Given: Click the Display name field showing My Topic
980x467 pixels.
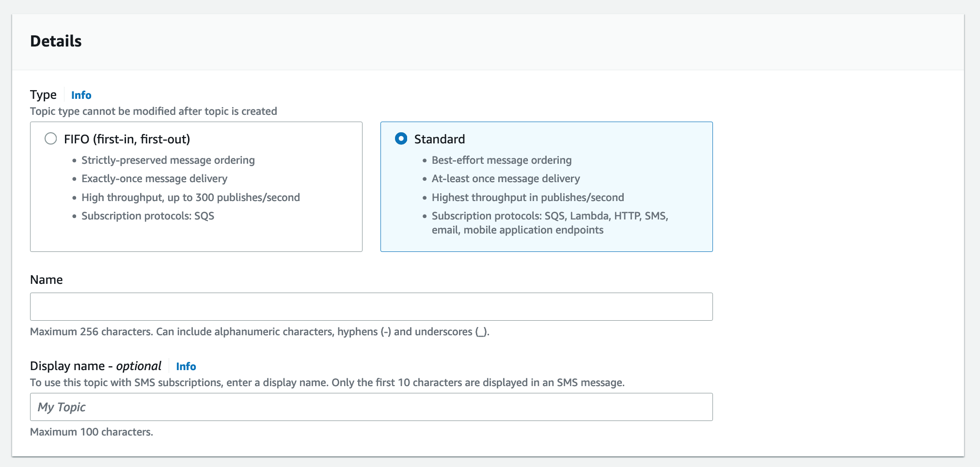Looking at the screenshot, I should (x=371, y=407).
